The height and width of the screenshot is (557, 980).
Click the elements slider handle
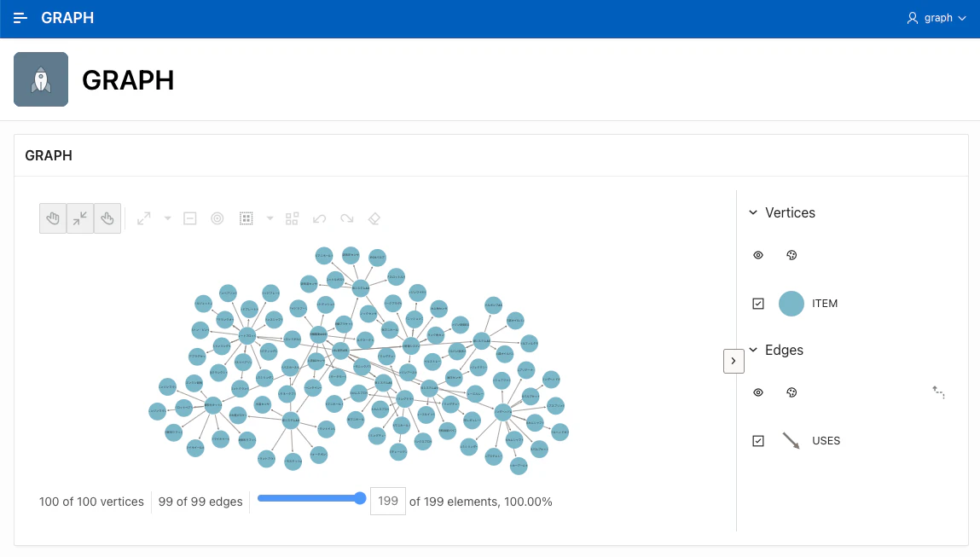(x=360, y=498)
